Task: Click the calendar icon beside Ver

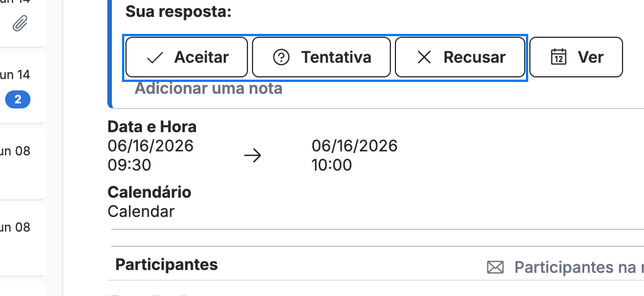Action: coord(558,57)
